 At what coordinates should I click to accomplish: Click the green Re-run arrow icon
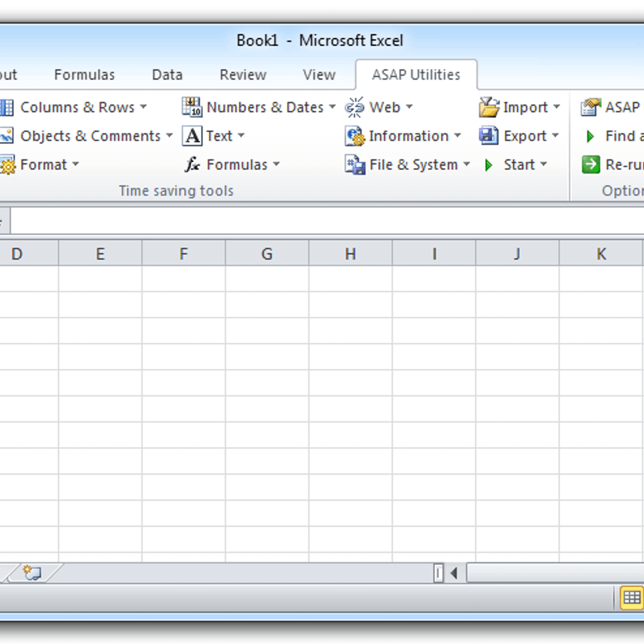[x=591, y=165]
